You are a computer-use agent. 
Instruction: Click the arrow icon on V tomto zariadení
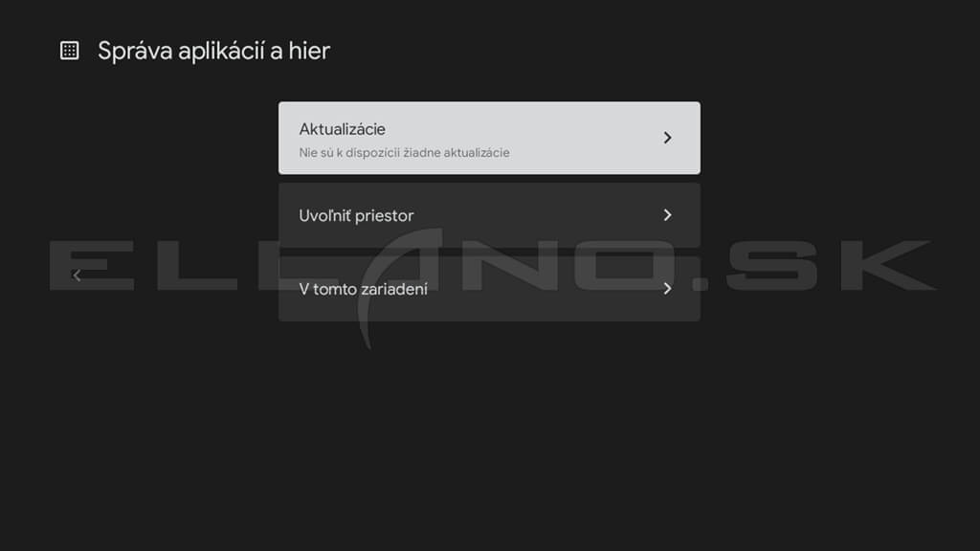[x=667, y=289]
